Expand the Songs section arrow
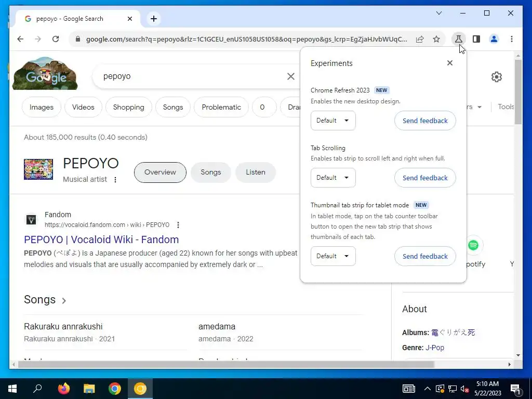This screenshot has height=399, width=532. [64, 301]
